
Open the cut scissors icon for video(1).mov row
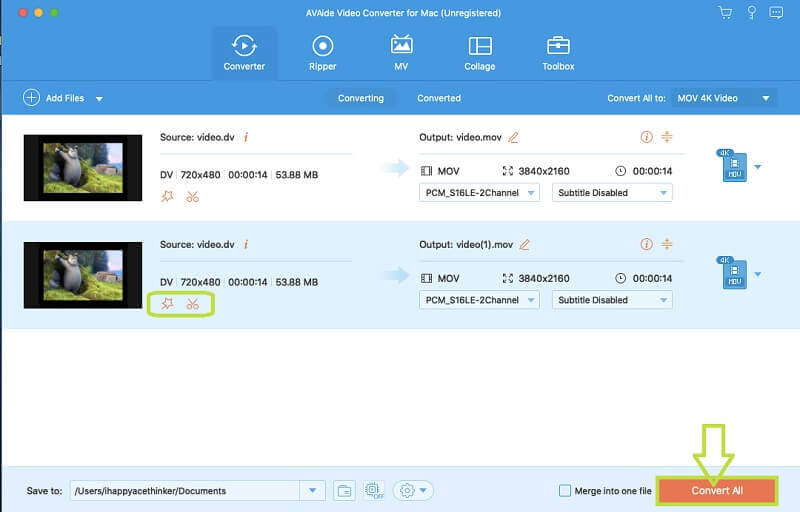(x=192, y=304)
